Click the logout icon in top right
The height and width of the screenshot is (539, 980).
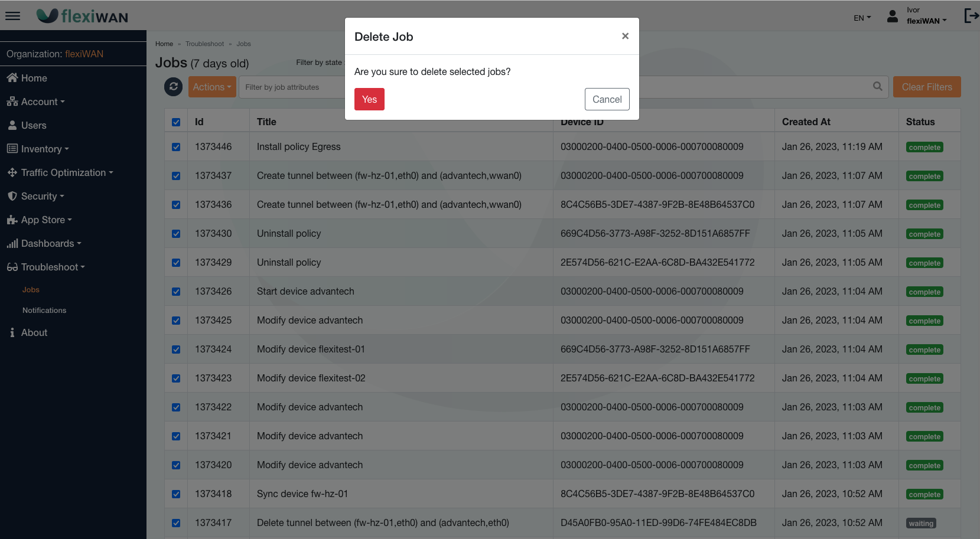click(971, 16)
